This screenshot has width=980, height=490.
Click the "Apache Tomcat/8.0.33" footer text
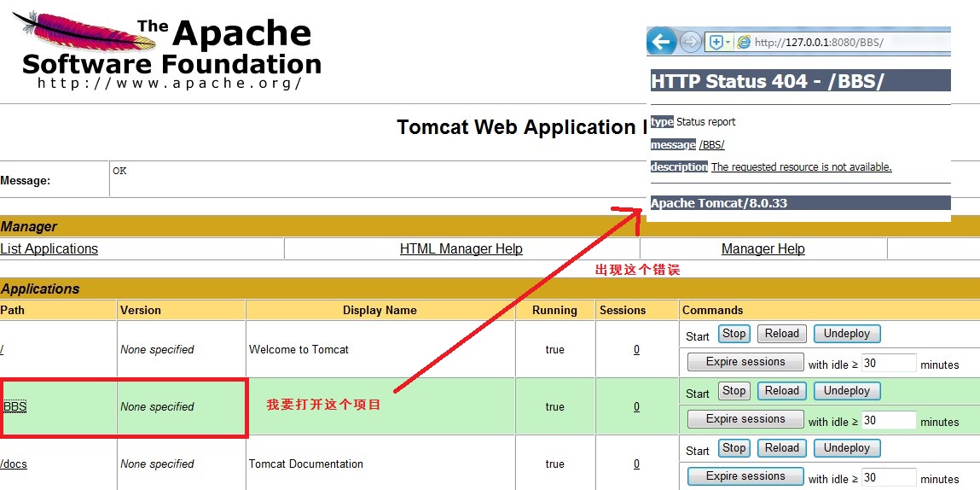[x=719, y=203]
